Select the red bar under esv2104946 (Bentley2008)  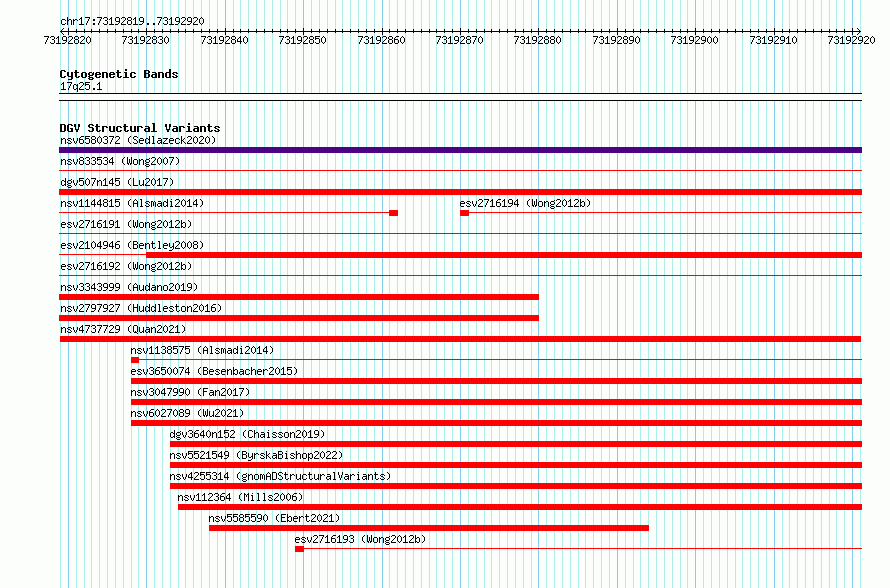coord(504,255)
